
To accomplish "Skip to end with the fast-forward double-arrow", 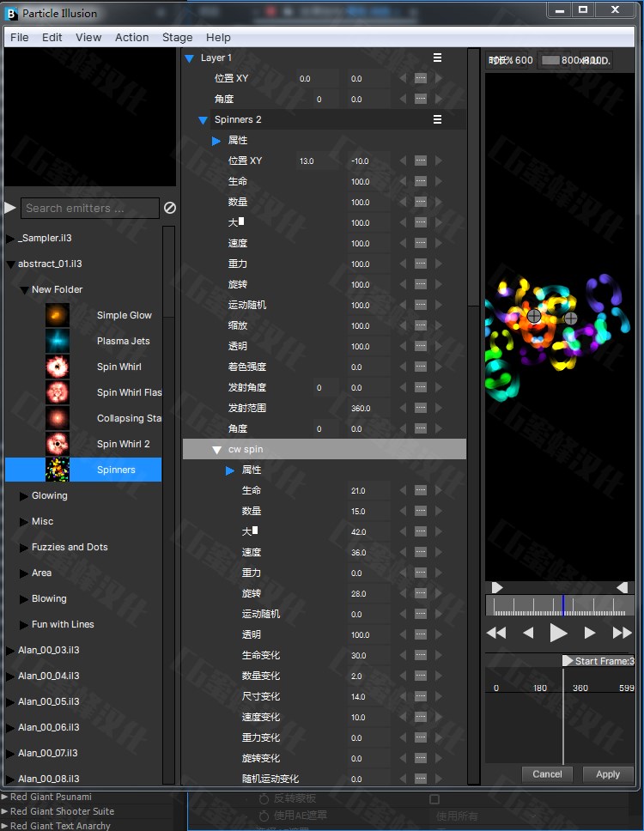I will [x=622, y=634].
